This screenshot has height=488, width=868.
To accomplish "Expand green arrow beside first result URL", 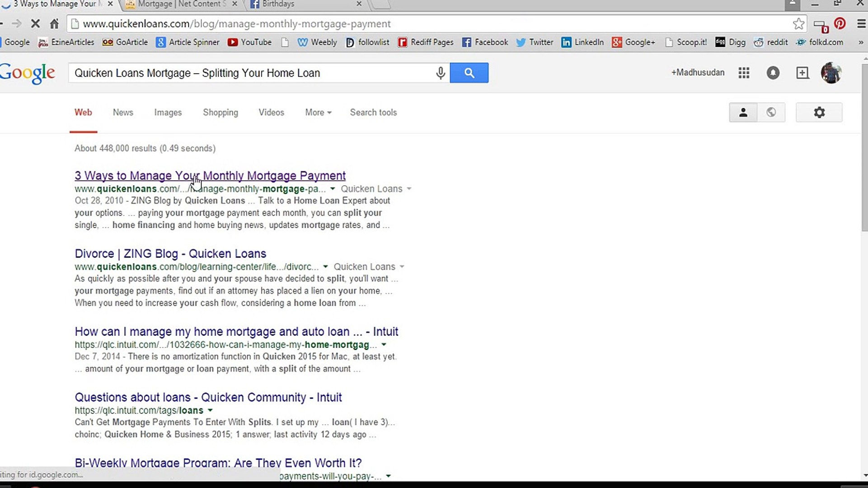I will 333,189.
